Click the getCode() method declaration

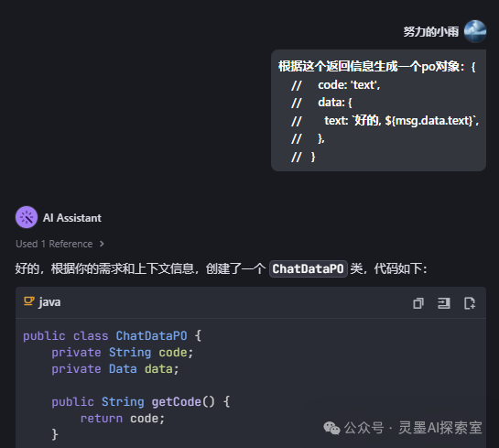tap(141, 402)
